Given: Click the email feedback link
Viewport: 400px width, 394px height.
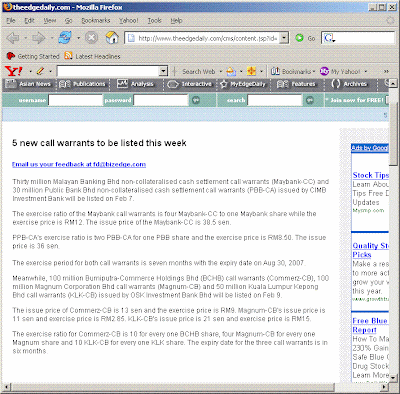Looking at the screenshot, I should click(79, 164).
